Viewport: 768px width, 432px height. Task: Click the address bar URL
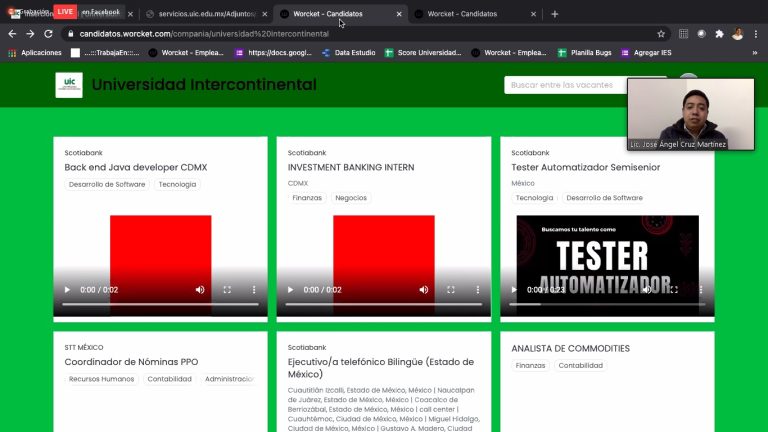(x=204, y=34)
